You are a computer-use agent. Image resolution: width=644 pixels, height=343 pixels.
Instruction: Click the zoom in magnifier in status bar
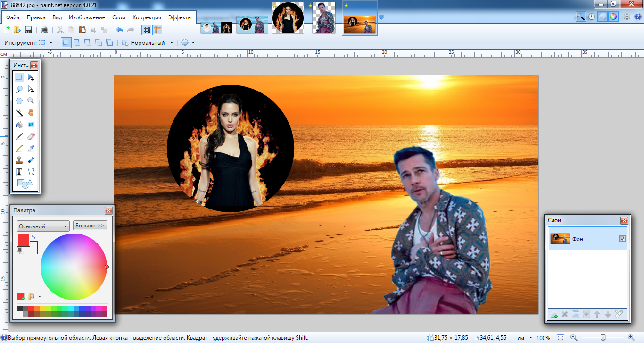point(632,338)
